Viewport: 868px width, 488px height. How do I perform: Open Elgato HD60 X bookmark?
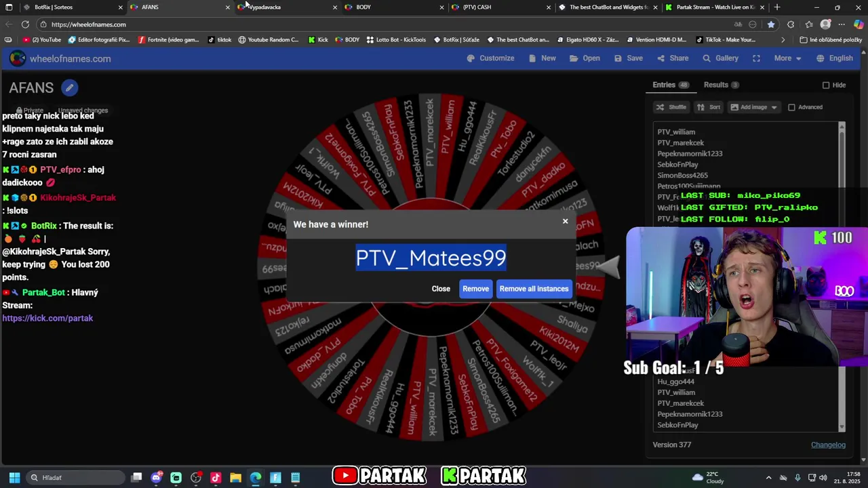(x=587, y=40)
